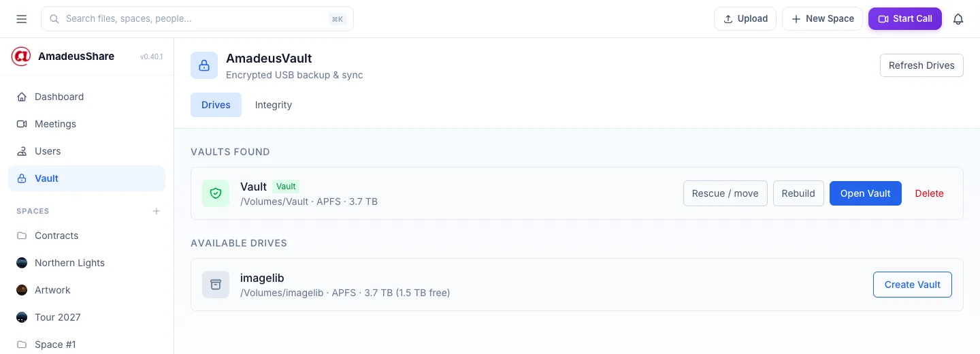Select Vault in sidebar
Image resolution: width=980 pixels, height=354 pixels.
[87, 178]
